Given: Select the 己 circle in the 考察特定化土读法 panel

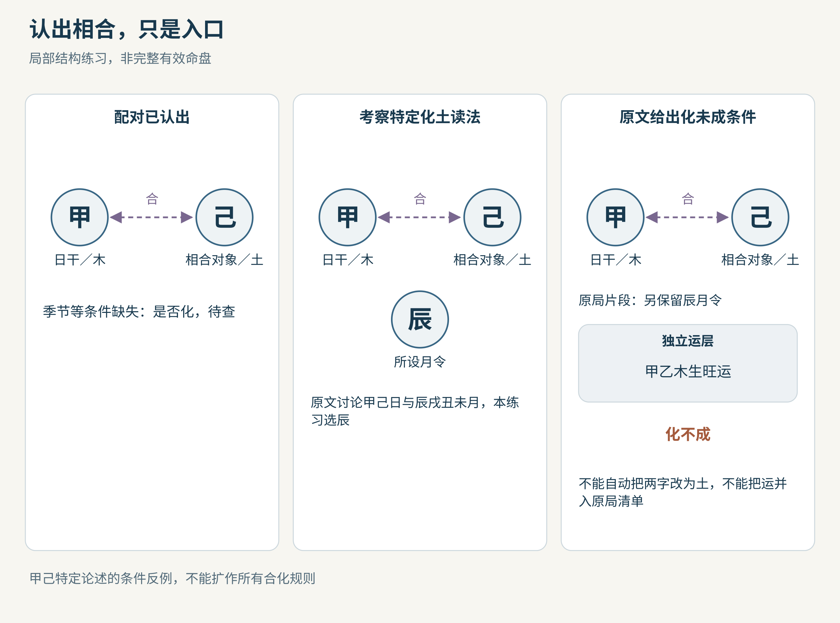Looking at the screenshot, I should tap(492, 217).
